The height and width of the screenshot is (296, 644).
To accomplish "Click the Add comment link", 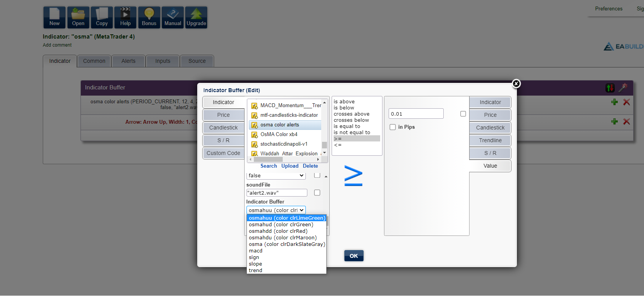I will (x=57, y=45).
